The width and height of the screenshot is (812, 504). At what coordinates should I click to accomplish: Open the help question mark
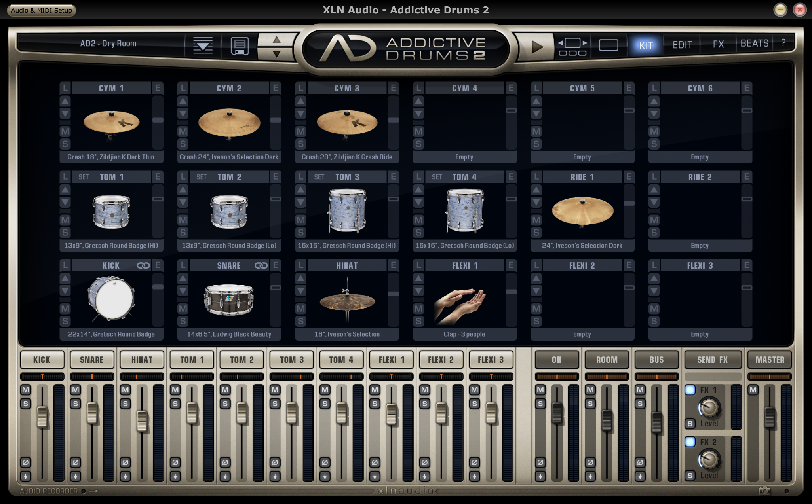point(783,43)
